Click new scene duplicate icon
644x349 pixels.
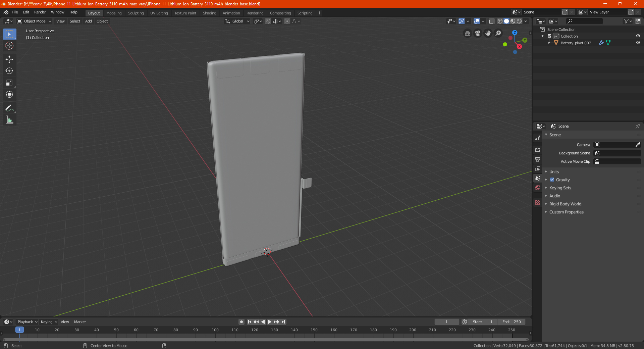coord(565,12)
